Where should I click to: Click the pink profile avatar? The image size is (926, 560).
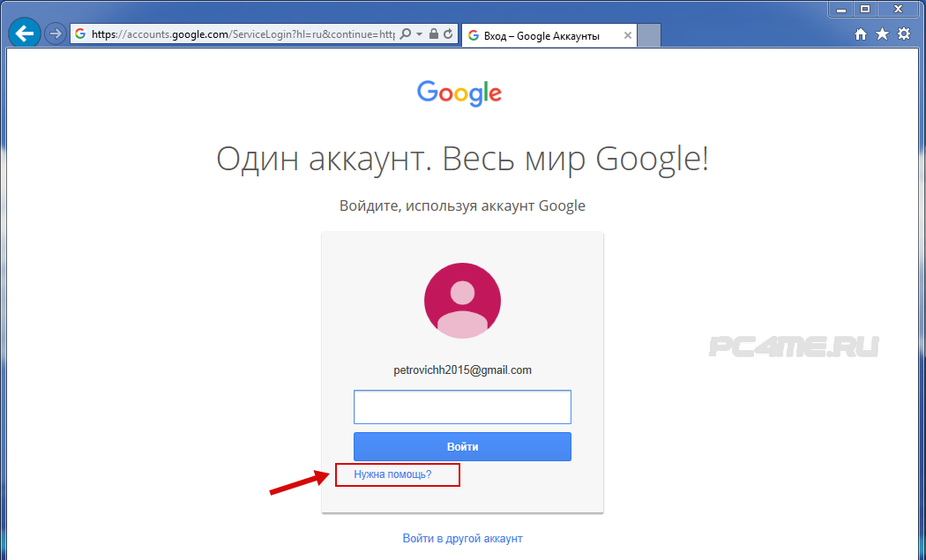(462, 301)
